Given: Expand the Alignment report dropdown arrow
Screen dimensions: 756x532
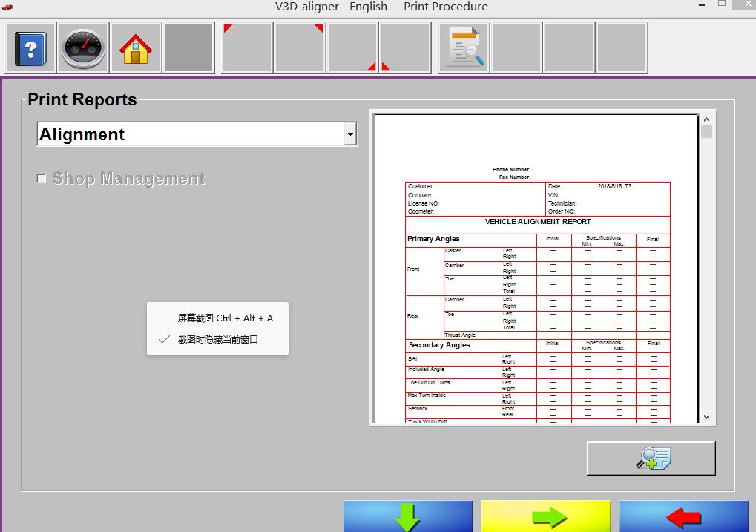Looking at the screenshot, I should [350, 135].
